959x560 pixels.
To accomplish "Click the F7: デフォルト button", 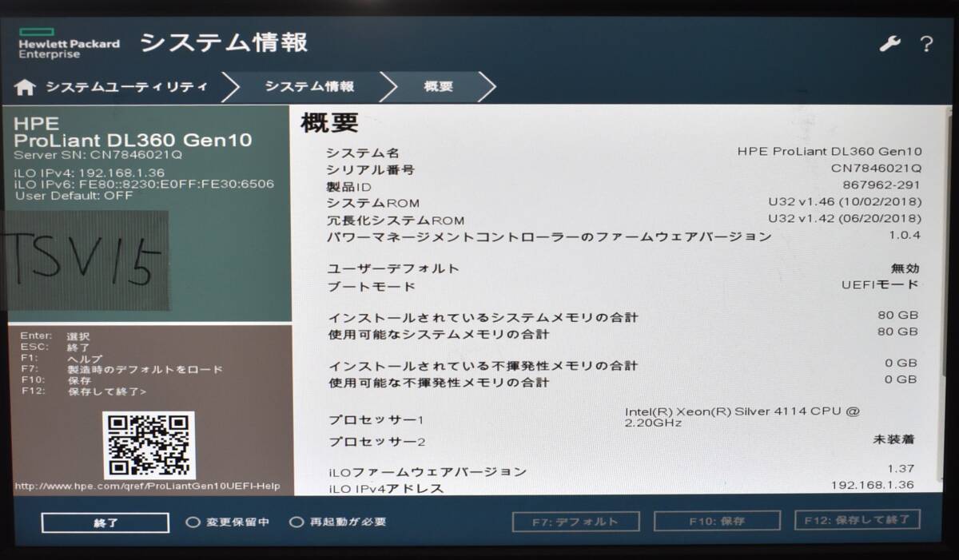I will (575, 522).
